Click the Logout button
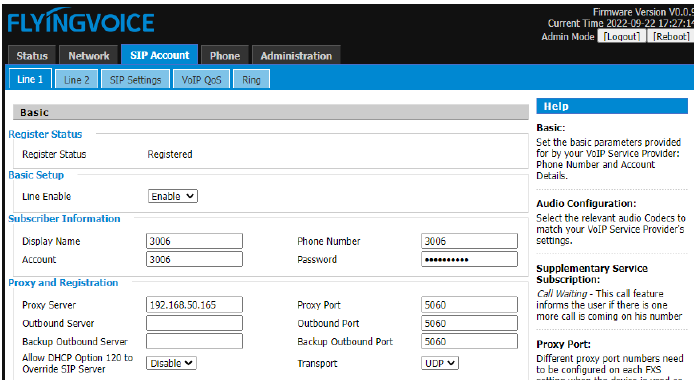 pos(621,36)
